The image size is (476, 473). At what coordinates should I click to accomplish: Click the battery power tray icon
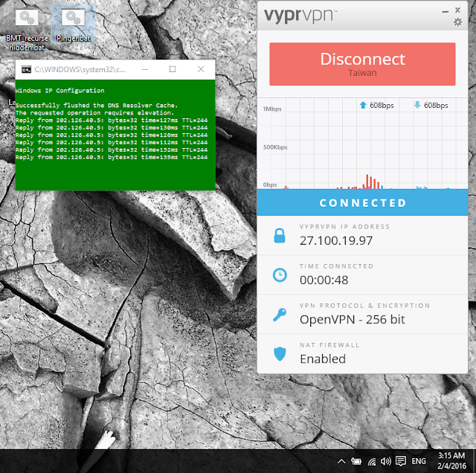click(x=356, y=461)
